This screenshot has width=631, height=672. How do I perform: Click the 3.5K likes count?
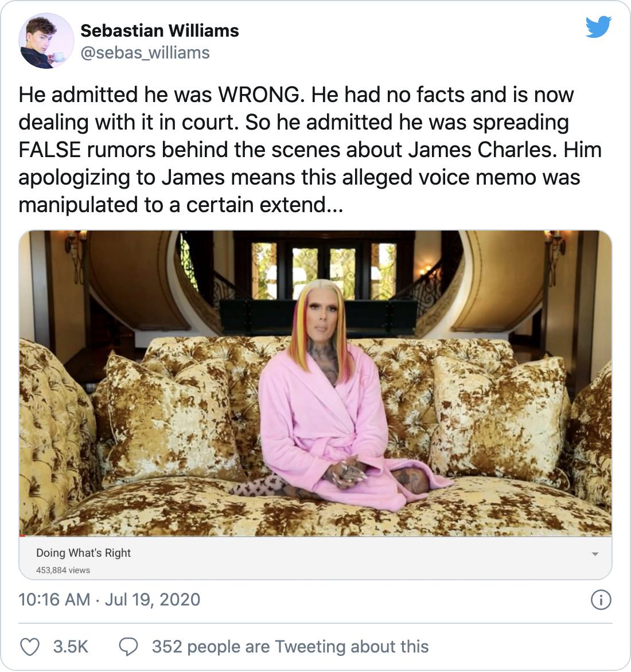point(71,647)
